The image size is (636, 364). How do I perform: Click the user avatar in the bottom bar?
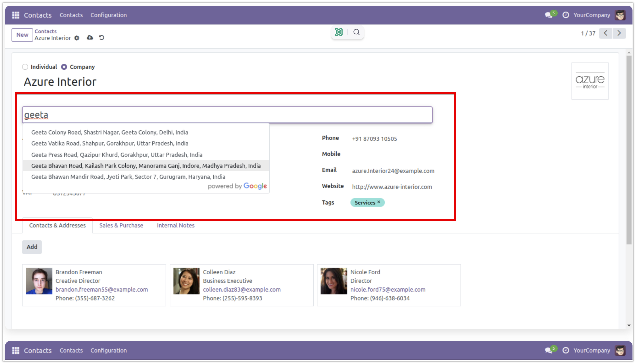pyautogui.click(x=620, y=350)
